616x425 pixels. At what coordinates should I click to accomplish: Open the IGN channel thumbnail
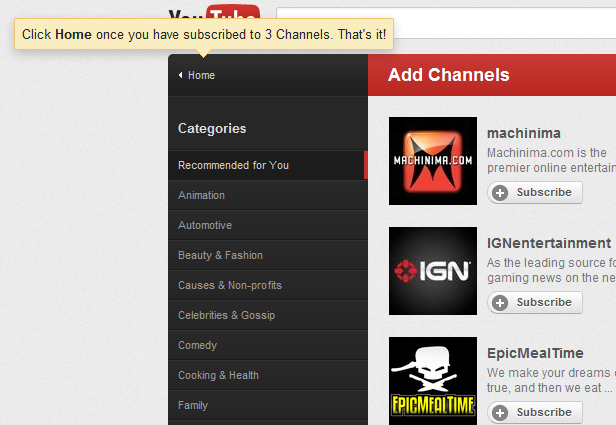click(433, 271)
